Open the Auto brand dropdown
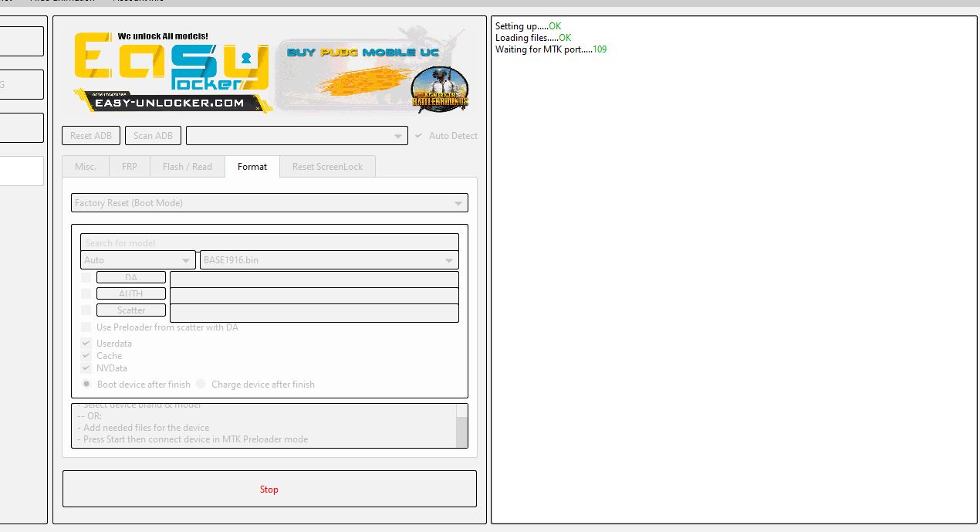 (x=138, y=260)
